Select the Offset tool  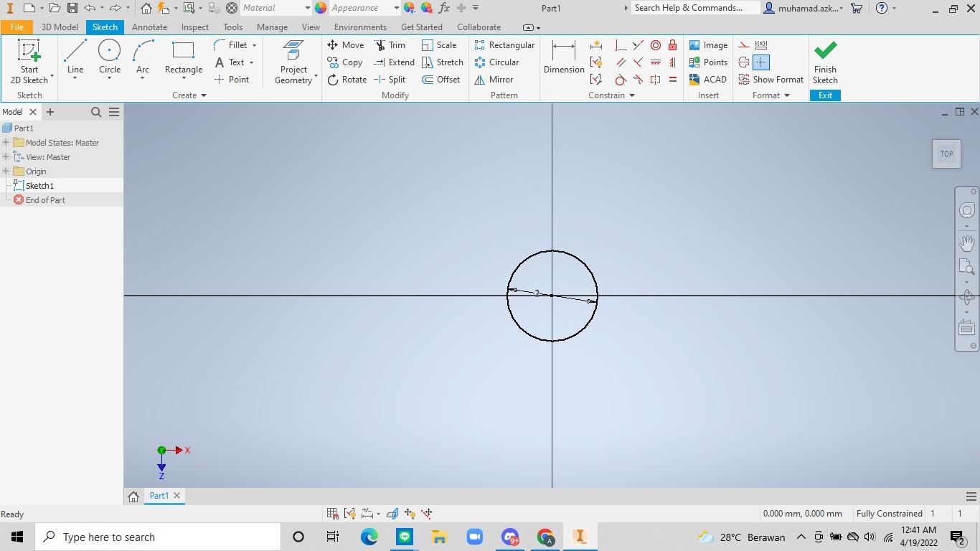click(x=441, y=80)
